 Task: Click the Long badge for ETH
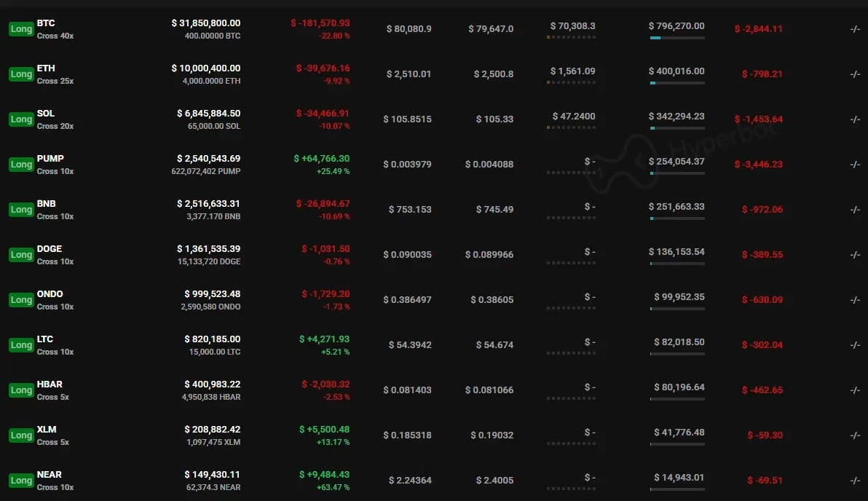21,74
